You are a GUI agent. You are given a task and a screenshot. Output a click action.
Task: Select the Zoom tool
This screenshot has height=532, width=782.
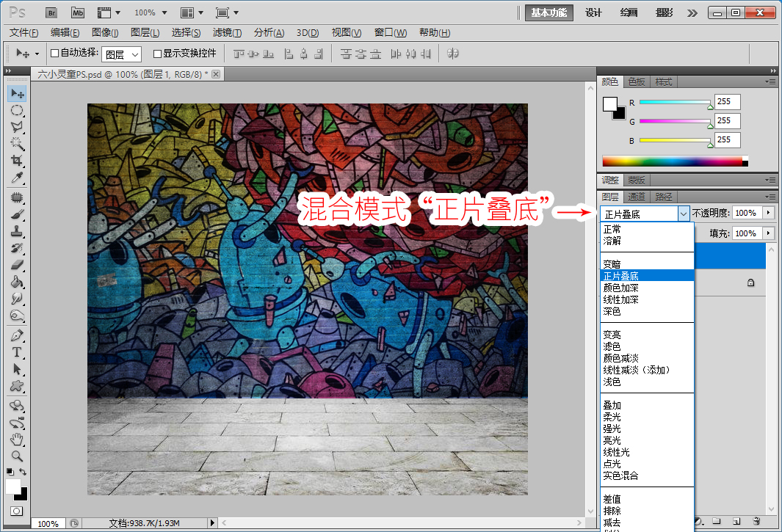tap(17, 456)
